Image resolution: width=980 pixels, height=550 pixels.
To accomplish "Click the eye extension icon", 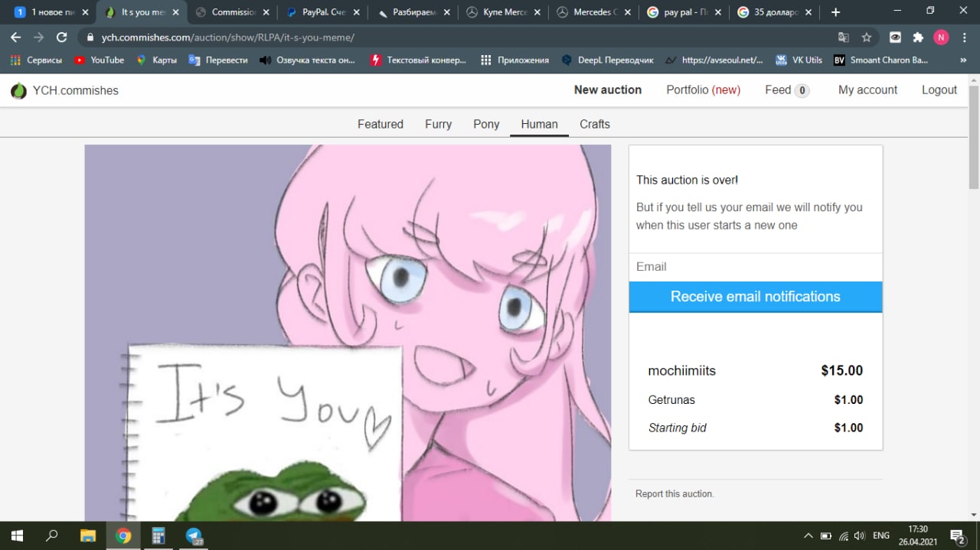I will tap(895, 37).
